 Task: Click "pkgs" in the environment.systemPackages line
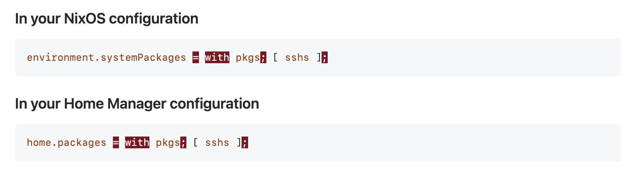(x=248, y=58)
